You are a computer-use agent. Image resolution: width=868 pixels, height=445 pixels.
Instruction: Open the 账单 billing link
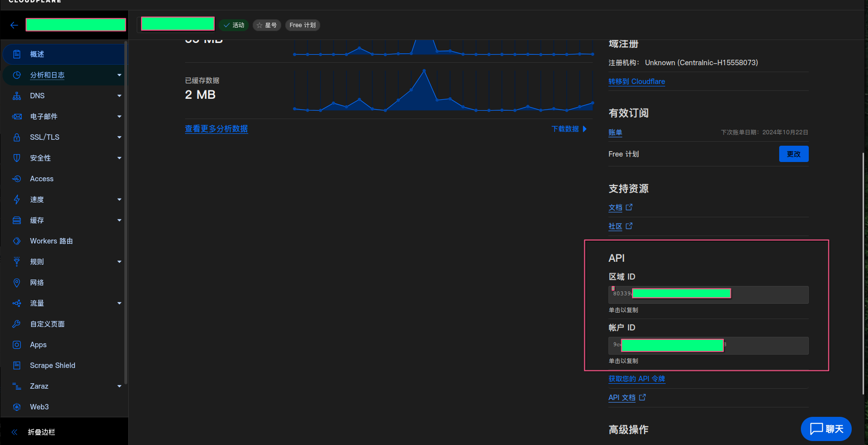pyautogui.click(x=615, y=132)
